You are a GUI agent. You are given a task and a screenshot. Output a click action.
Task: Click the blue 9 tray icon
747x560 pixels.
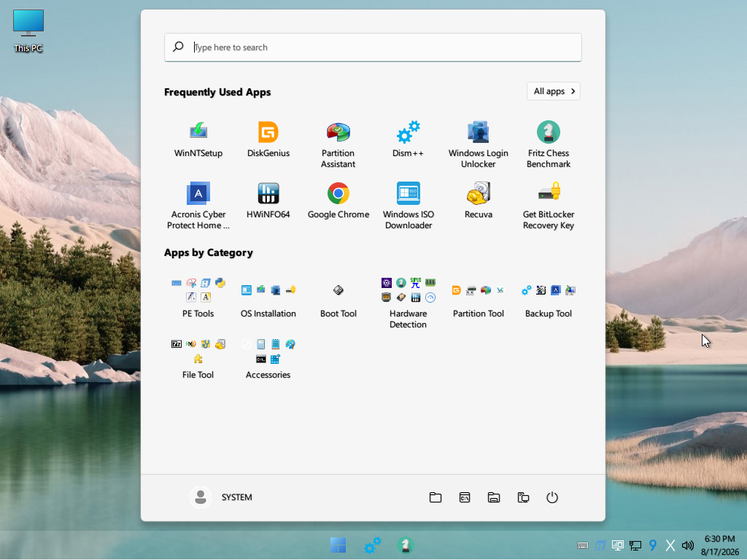pos(653,545)
